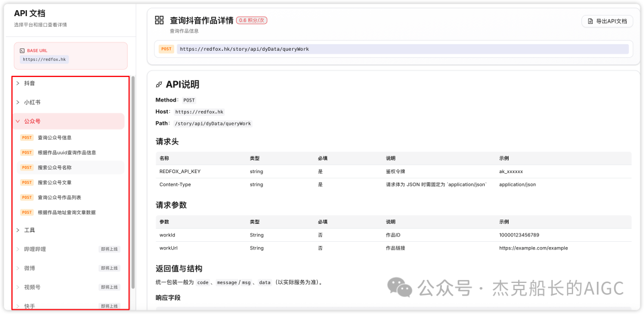This screenshot has width=644, height=314.
Task: Click the base URL value https://redfox.hk
Action: coord(44,59)
